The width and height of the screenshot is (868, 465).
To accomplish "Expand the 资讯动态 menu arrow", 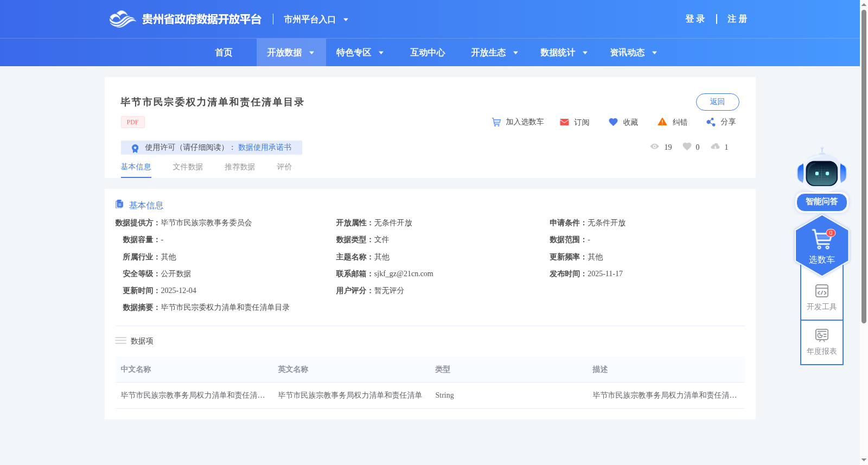I will [655, 53].
